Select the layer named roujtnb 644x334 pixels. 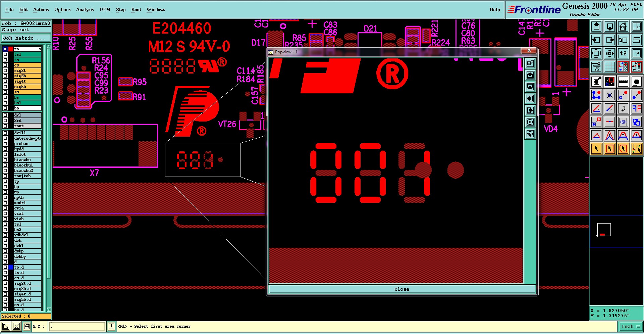(x=28, y=176)
